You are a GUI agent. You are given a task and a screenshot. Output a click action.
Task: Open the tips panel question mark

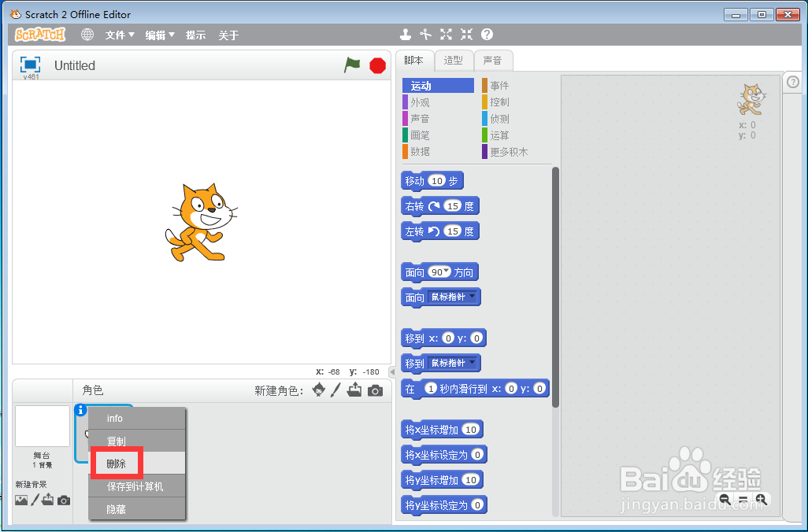click(793, 82)
